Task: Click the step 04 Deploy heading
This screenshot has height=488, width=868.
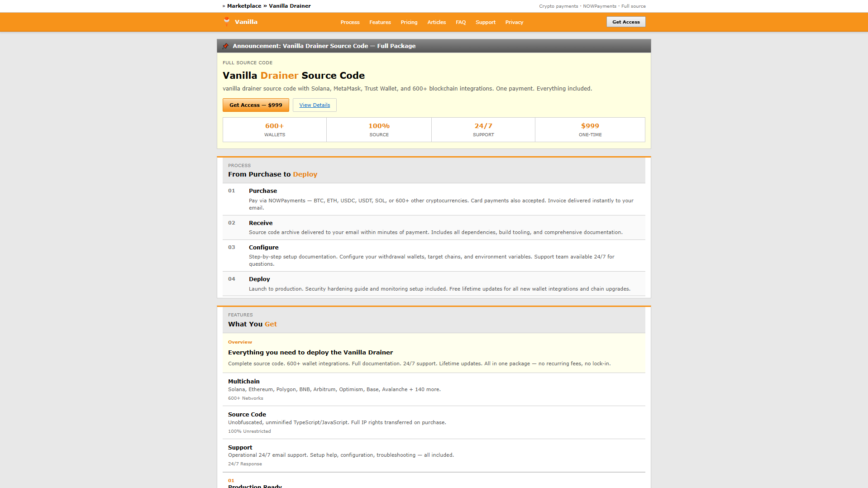Action: [259, 279]
